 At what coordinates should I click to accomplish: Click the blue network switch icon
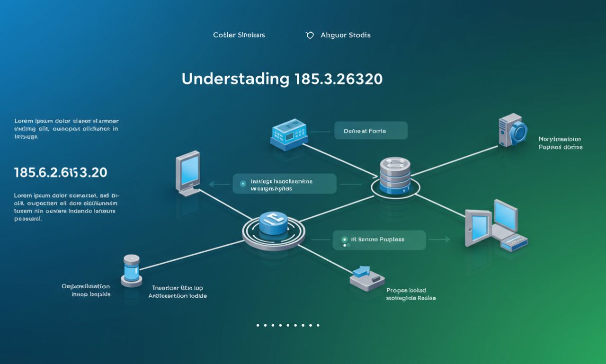pos(289,135)
